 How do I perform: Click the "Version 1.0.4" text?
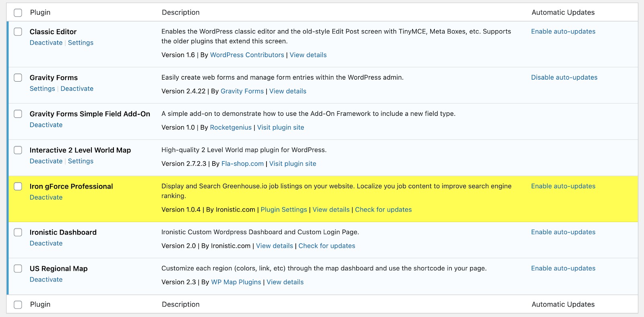pos(181,210)
